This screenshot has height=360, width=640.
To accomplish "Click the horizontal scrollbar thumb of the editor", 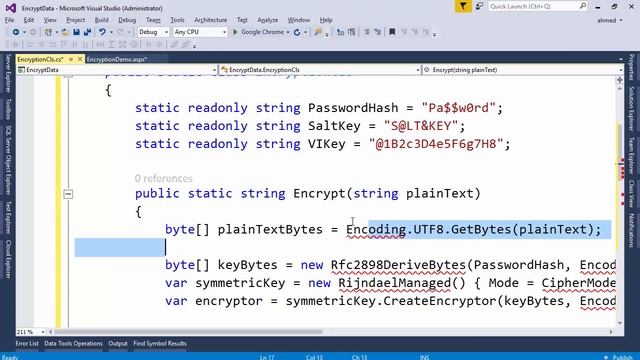I will [189, 332].
